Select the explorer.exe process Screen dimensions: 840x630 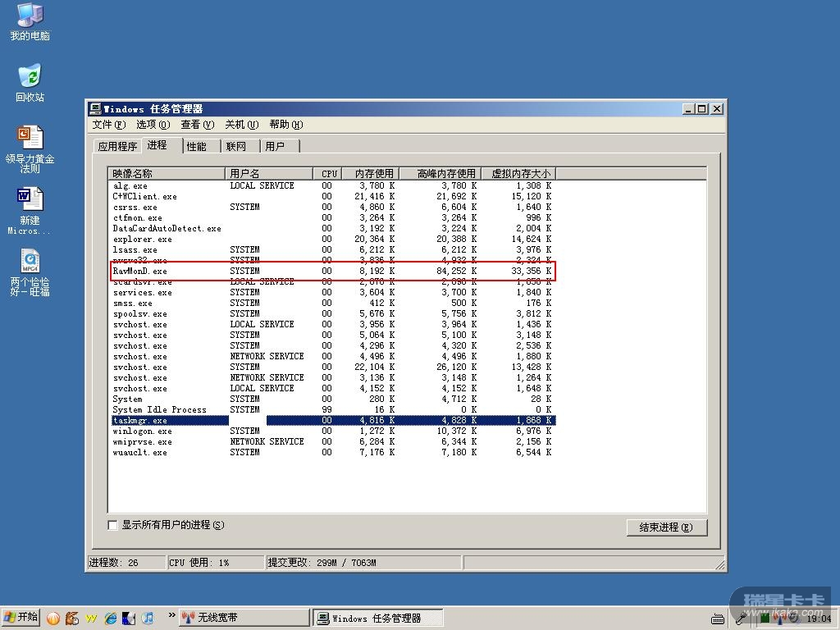(332, 239)
